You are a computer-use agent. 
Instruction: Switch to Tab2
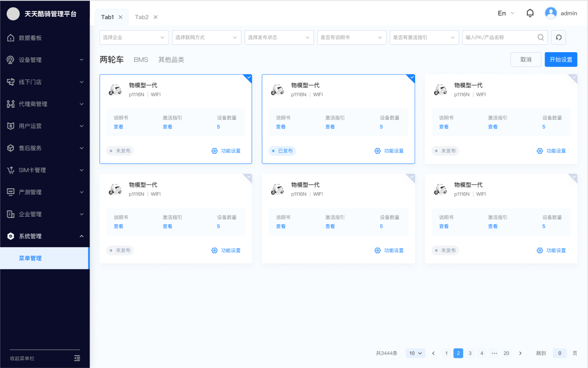(x=142, y=17)
